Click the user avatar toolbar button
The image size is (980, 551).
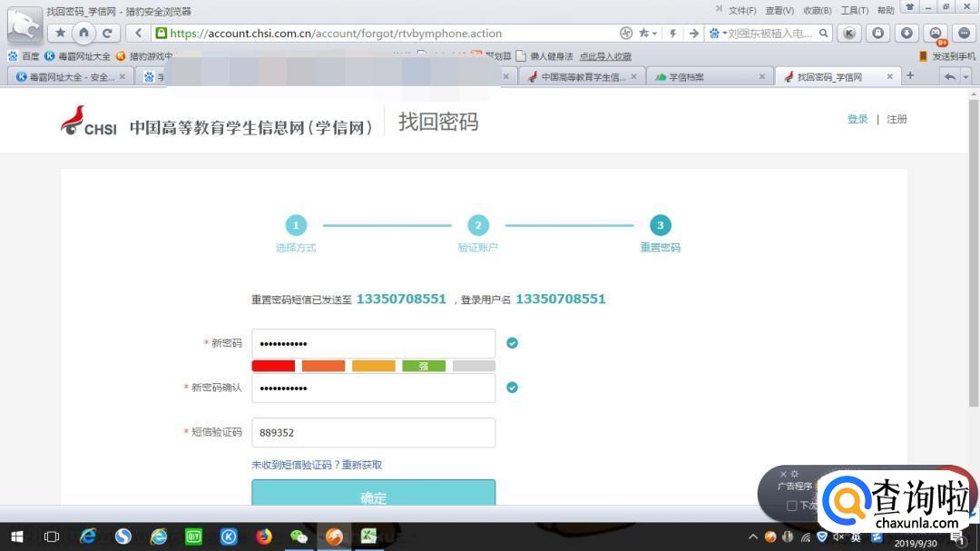[936, 34]
